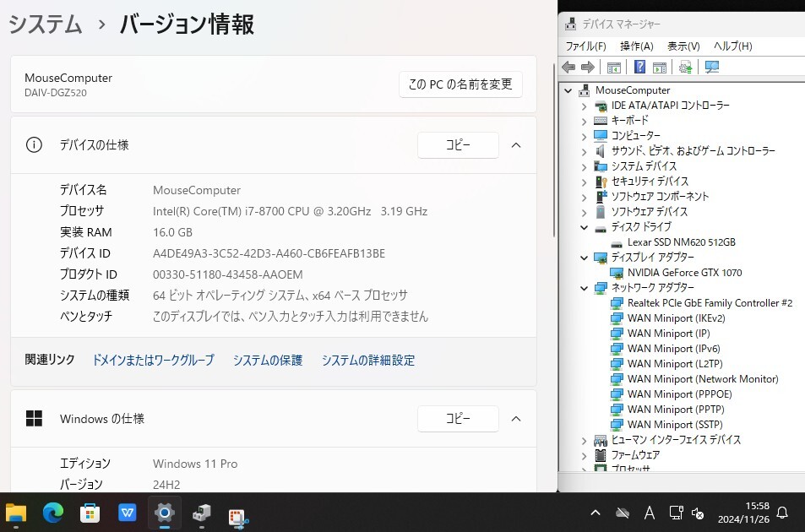Viewport: 805px width, 532px height.
Task: Collapse the ディスプレイ アダプター node
Action: click(584, 258)
